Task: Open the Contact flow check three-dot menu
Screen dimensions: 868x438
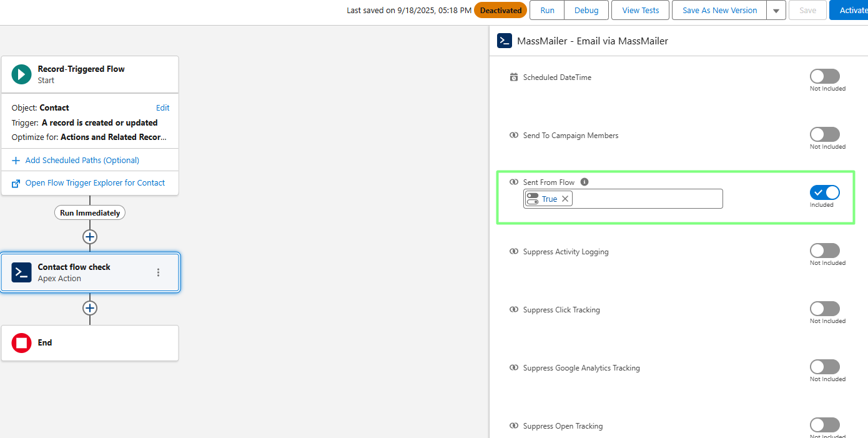Action: click(x=158, y=272)
